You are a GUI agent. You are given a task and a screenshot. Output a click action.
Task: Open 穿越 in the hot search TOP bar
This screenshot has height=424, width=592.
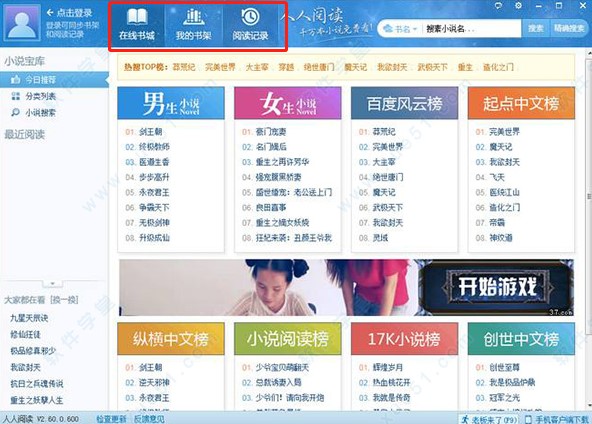point(286,67)
